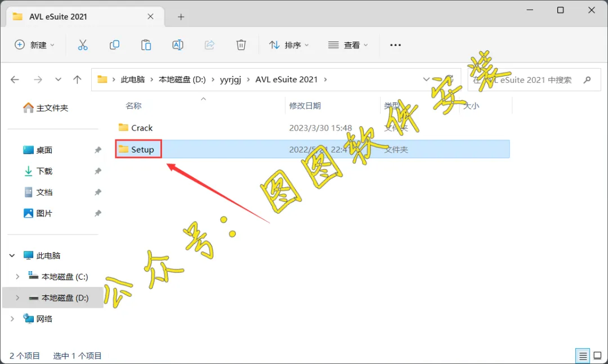Click AVL eSuite 2021 breadcrumb segment

[287, 79]
